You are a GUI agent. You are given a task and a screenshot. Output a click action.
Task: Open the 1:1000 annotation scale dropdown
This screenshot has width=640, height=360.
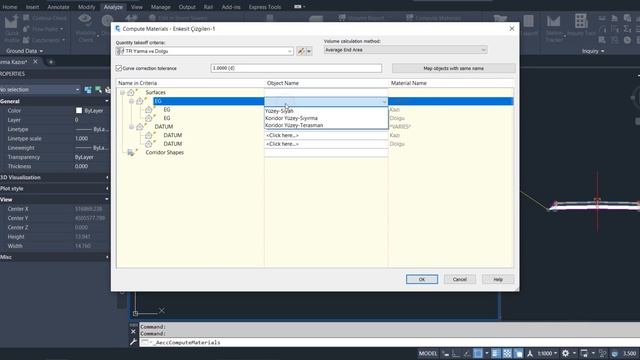tap(547, 353)
